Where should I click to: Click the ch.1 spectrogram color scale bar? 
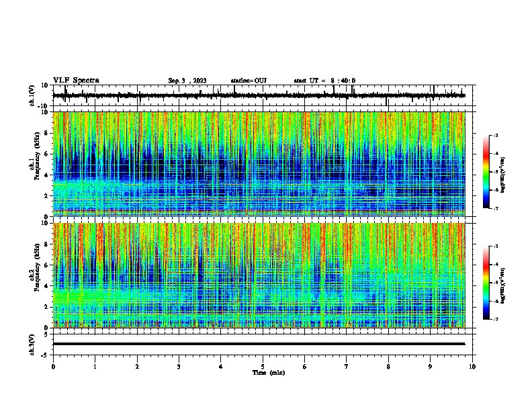(486, 172)
